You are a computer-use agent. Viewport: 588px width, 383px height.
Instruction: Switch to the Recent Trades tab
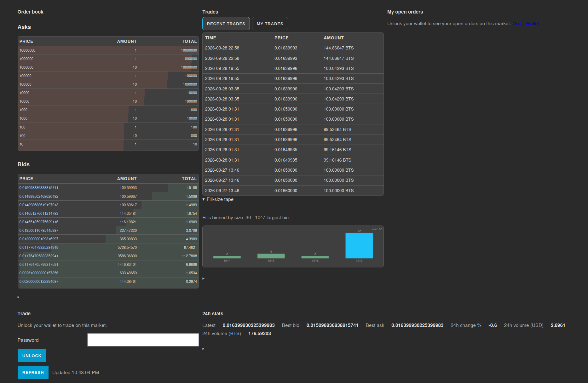pyautogui.click(x=226, y=24)
